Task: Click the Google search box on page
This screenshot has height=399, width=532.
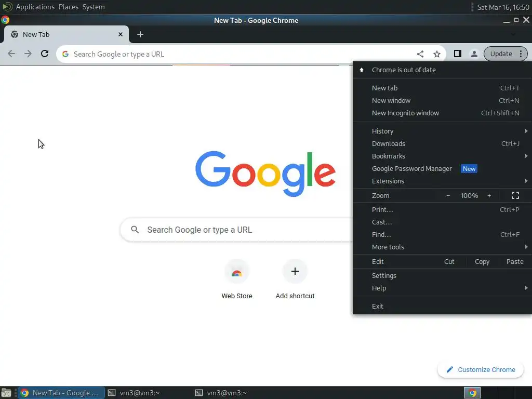Action: click(x=237, y=230)
